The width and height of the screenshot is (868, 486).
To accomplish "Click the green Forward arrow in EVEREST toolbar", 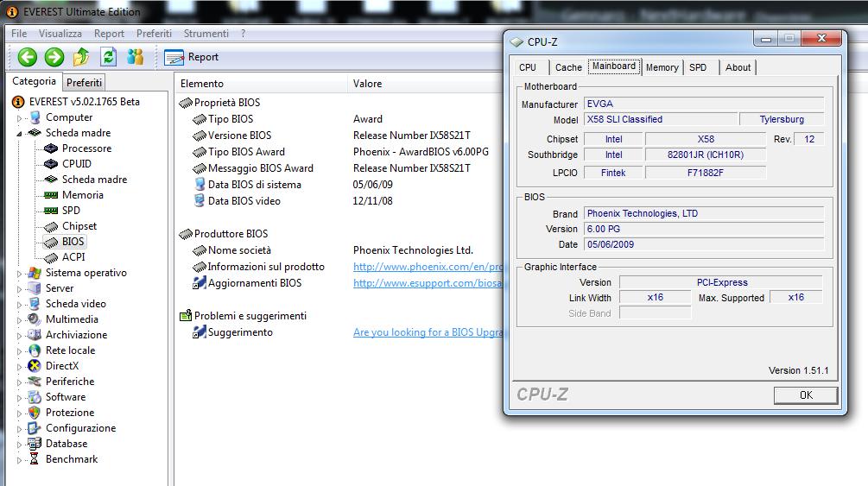I will [54, 56].
